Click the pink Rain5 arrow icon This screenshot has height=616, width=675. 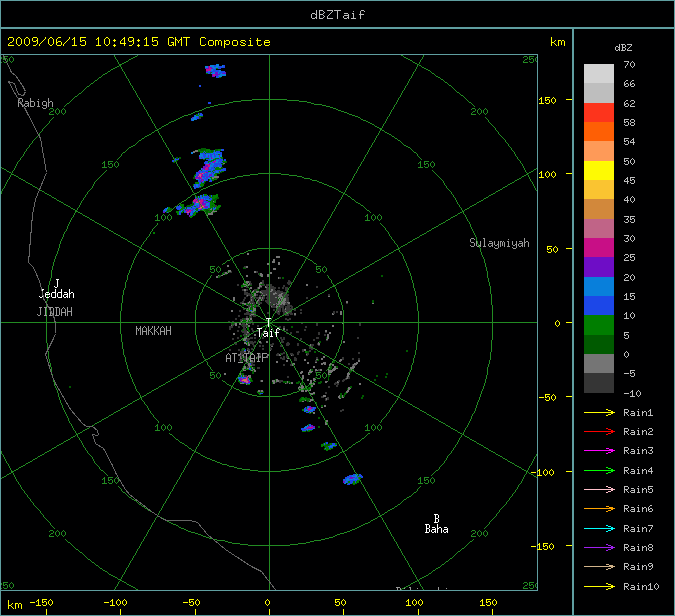click(x=599, y=489)
